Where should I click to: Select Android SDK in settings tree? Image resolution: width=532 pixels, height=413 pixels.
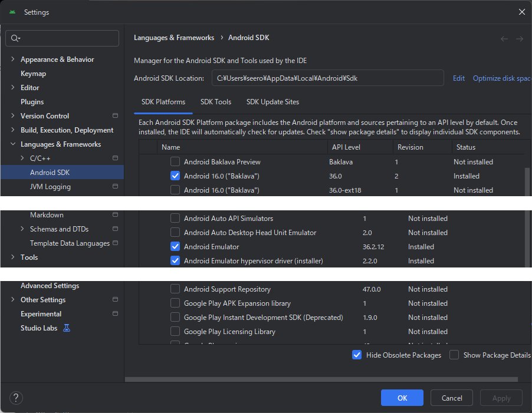click(x=62, y=172)
